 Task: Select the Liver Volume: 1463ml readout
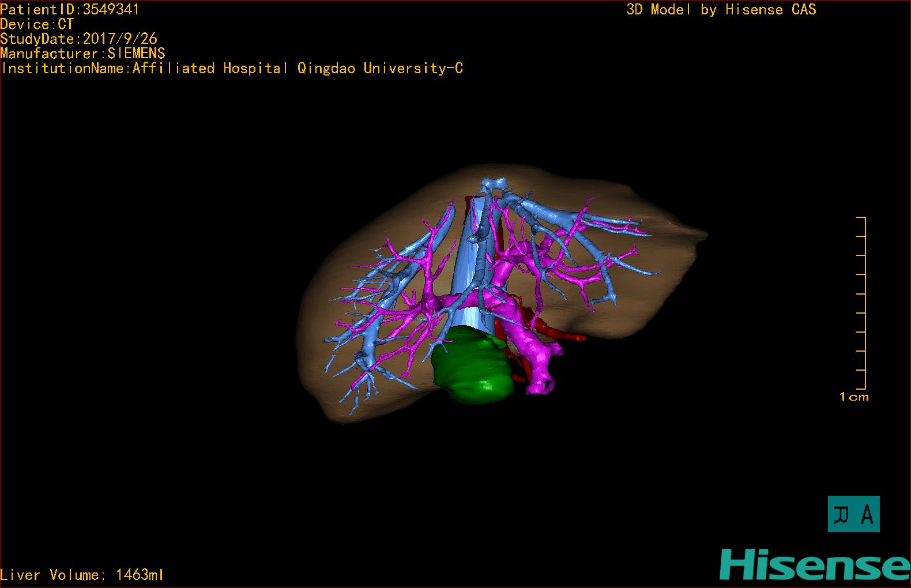(82, 575)
